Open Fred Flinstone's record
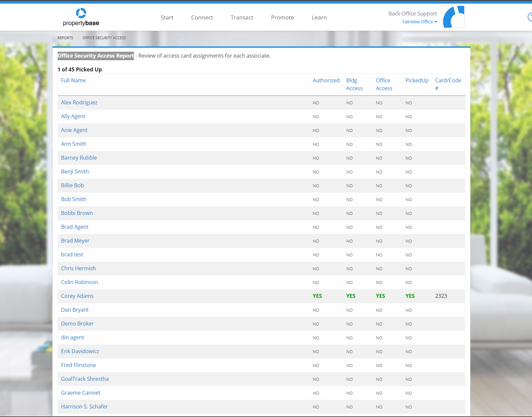 (78, 365)
